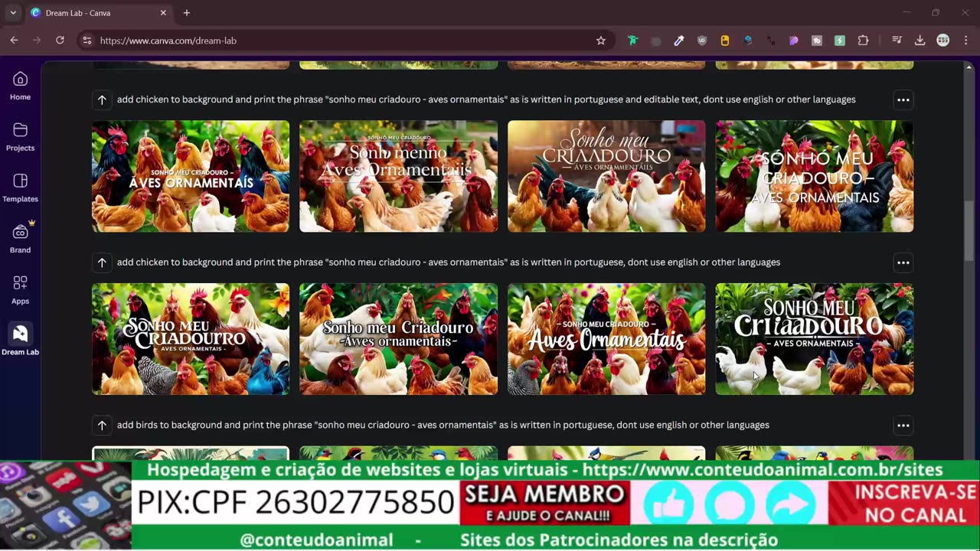Close the Dream Lab - Canva tab
Screen dimensions: 980x551
click(x=163, y=13)
